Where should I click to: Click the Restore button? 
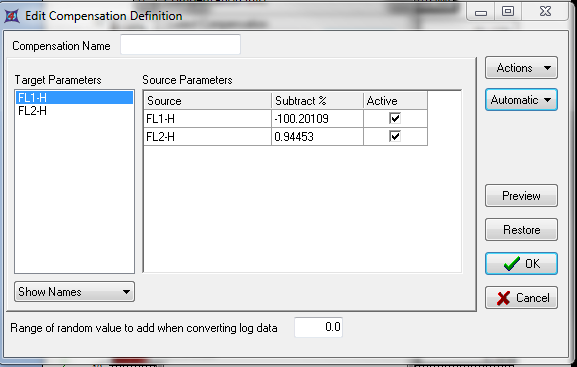pyautogui.click(x=521, y=230)
